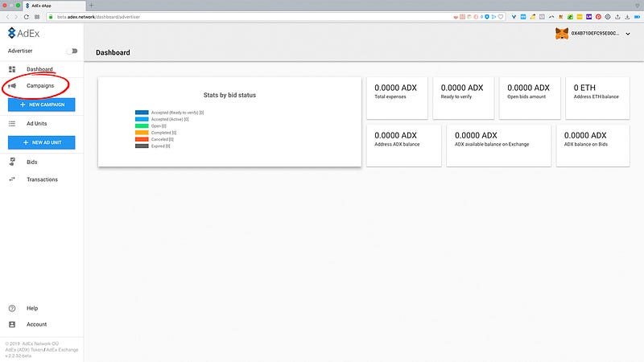
Task: Go back with browser back arrow
Action: (x=7, y=17)
